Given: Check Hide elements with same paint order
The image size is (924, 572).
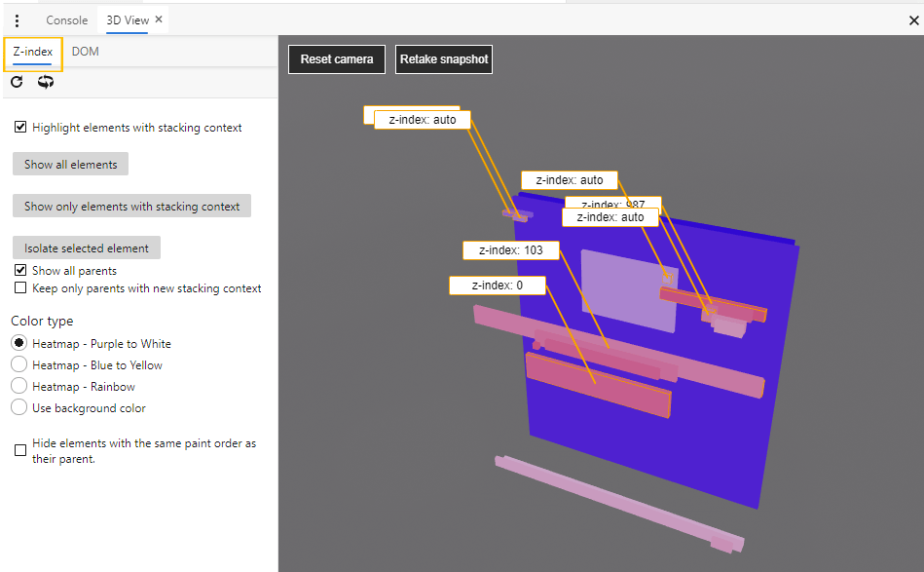Looking at the screenshot, I should click(x=19, y=450).
